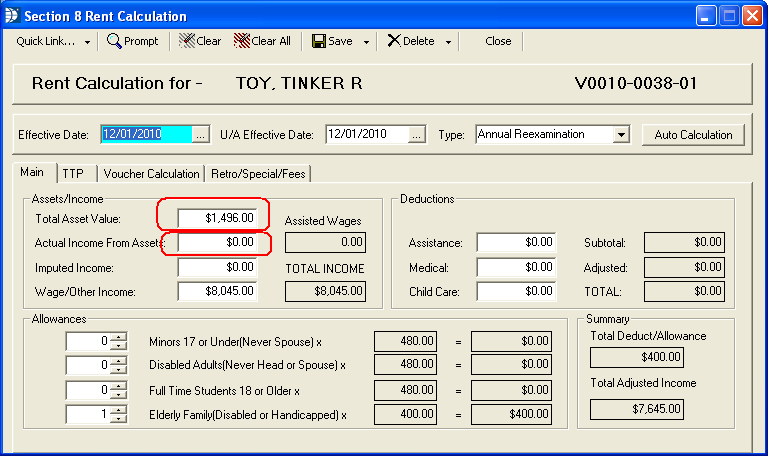Click the Prompt magnifier icon
The image size is (768, 456).
(114, 41)
